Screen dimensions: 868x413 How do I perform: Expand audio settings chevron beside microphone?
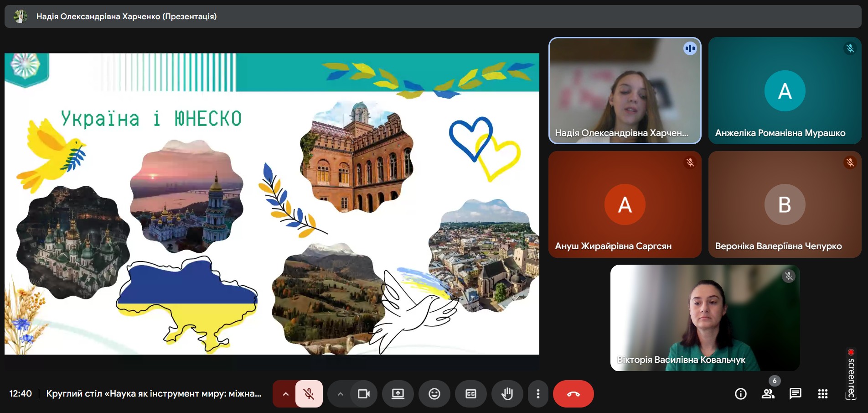(285, 393)
